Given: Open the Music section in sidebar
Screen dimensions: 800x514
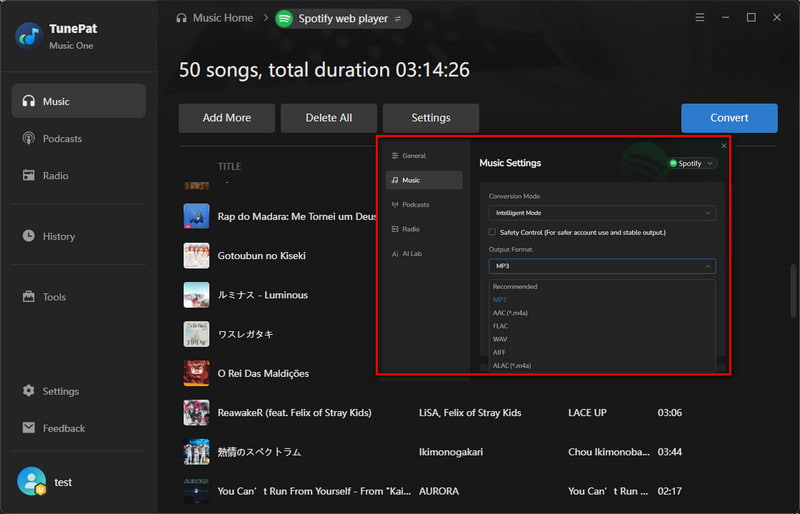Looking at the screenshot, I should pyautogui.click(x=79, y=101).
